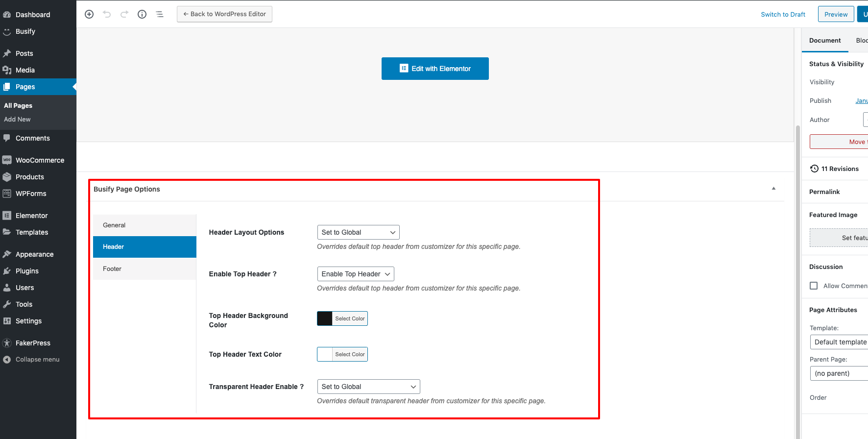Open the Enable Top Header dropdown
868x439 pixels.
(x=356, y=274)
